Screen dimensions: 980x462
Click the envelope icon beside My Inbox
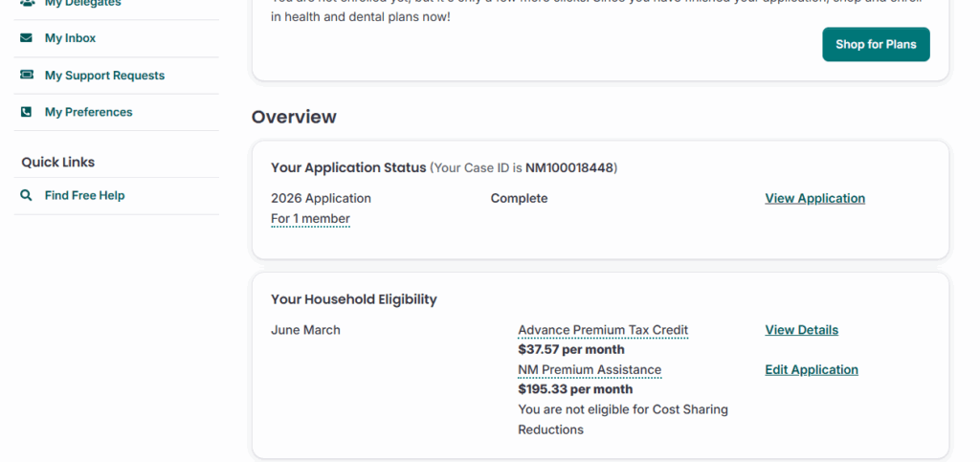26,38
